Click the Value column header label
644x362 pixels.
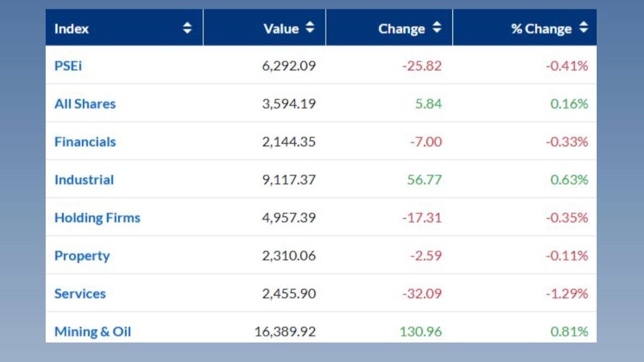click(x=281, y=29)
